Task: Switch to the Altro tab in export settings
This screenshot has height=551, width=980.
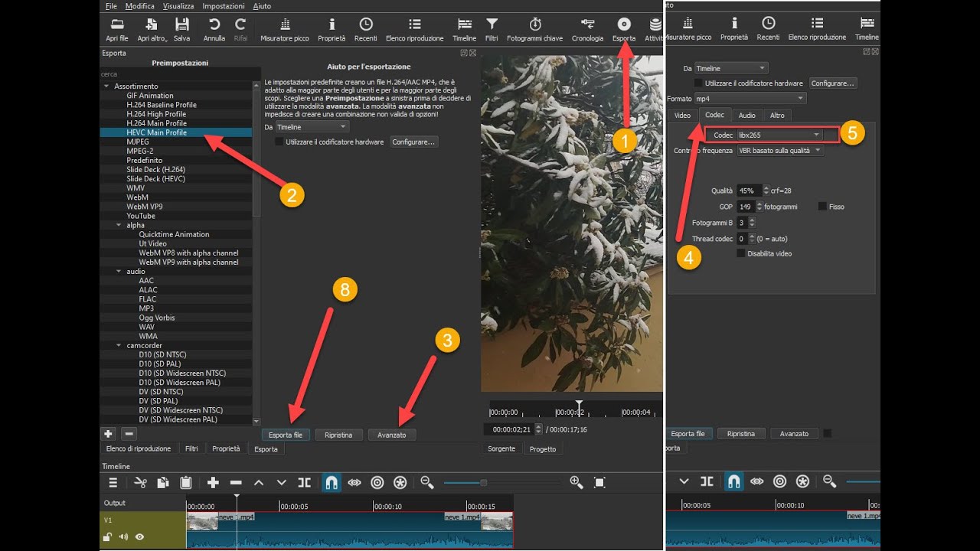Action: tap(777, 116)
